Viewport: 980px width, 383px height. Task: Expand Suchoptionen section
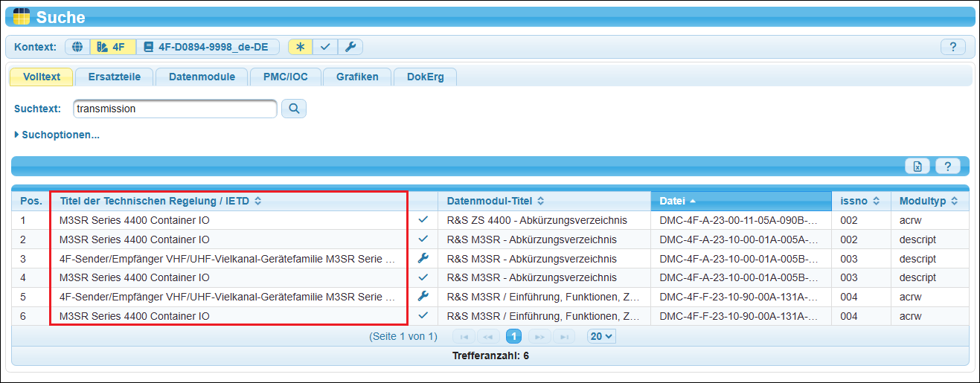(57, 135)
